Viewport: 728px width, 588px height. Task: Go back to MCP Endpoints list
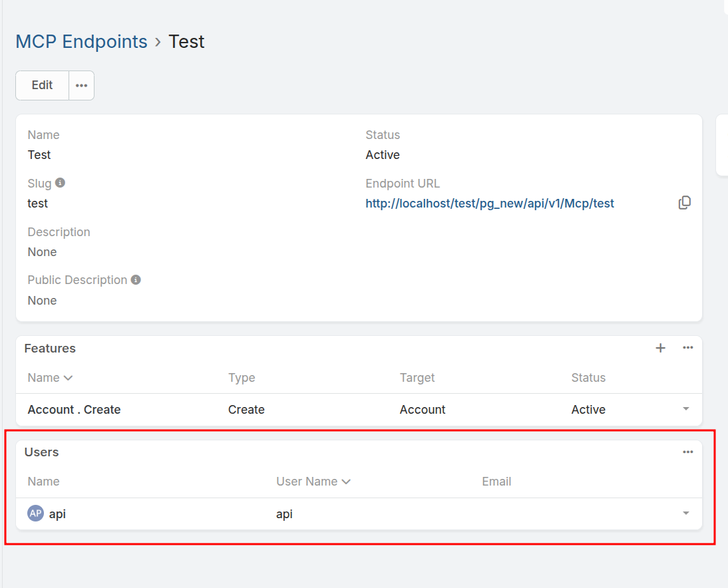(x=81, y=42)
